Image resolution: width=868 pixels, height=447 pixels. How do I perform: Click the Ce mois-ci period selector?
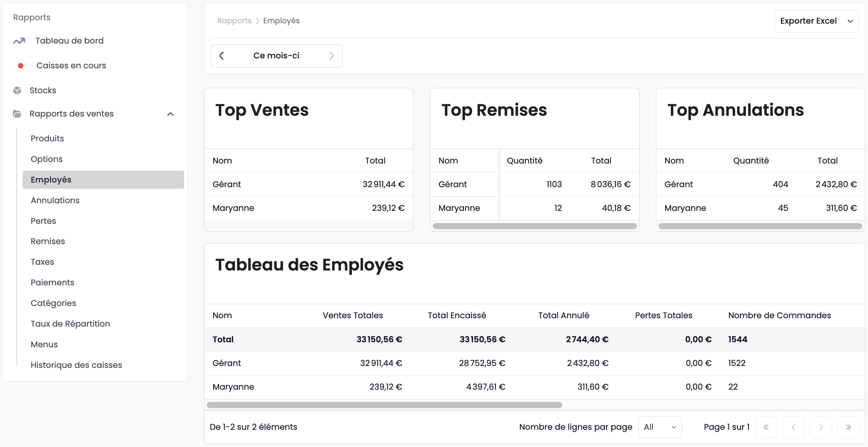(x=276, y=55)
